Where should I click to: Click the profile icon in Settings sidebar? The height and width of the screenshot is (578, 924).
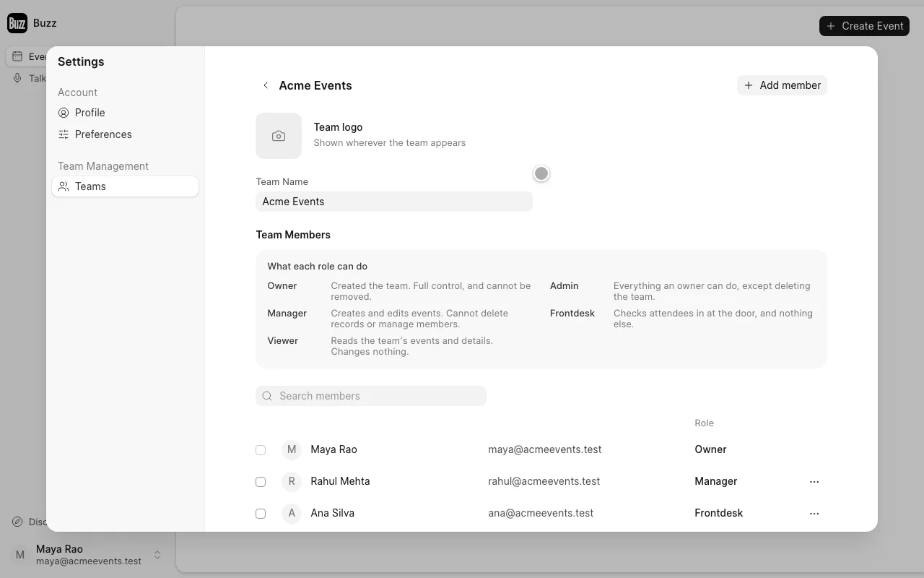[64, 113]
